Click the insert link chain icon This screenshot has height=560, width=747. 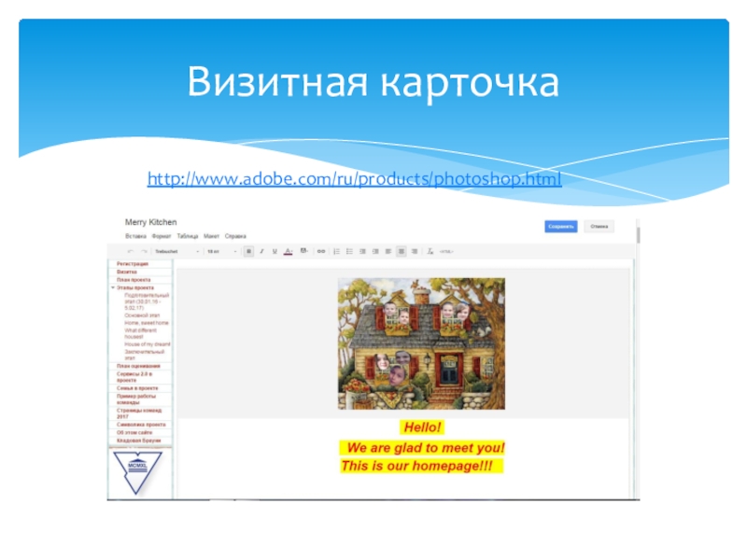click(x=321, y=251)
